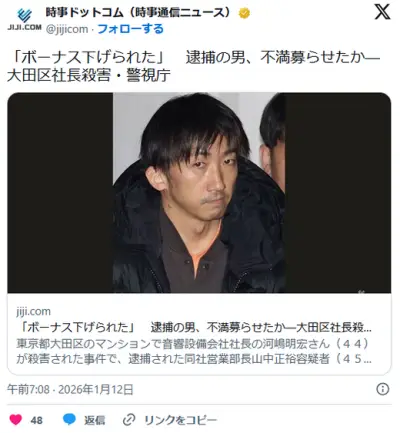Click the jiji.com domain in the card
This screenshot has width=400, height=433.
click(33, 311)
